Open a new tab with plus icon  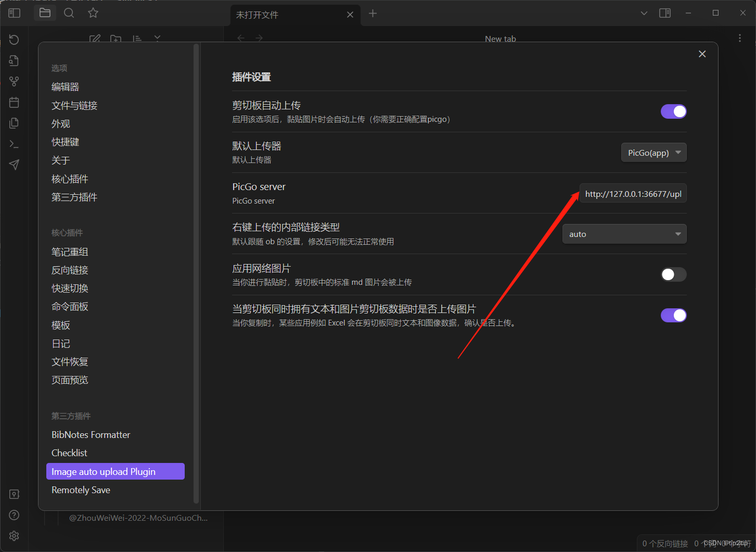(373, 14)
